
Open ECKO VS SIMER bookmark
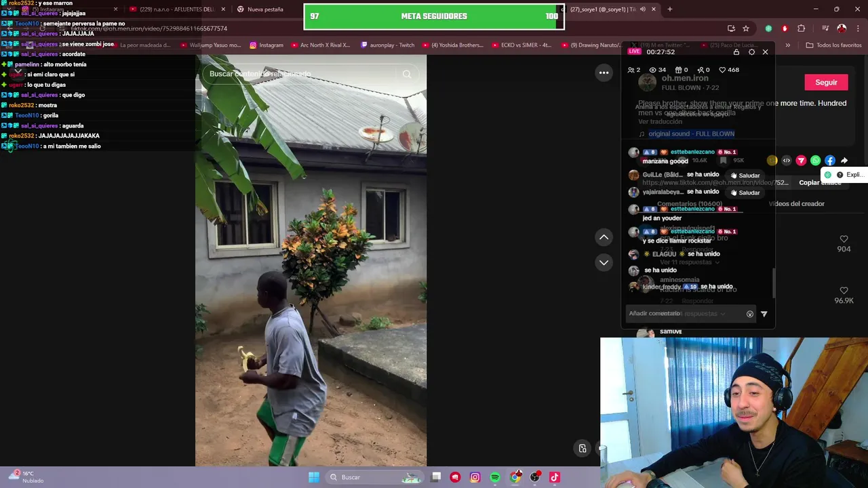pos(521,45)
